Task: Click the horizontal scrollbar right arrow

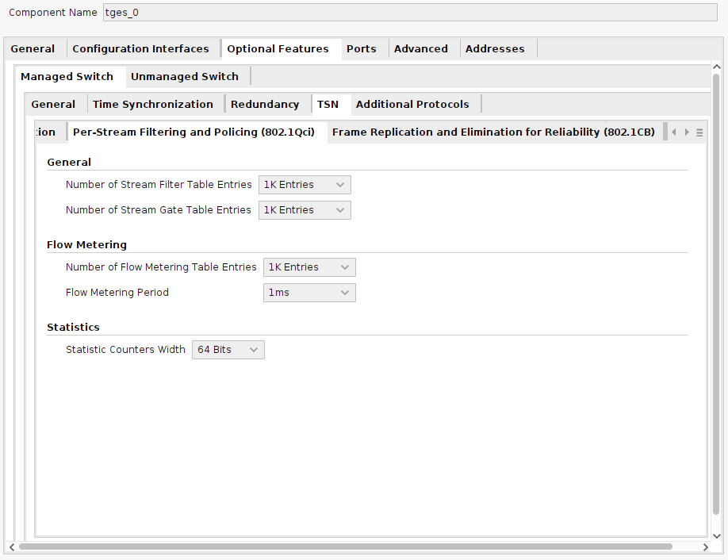Action: click(x=705, y=547)
